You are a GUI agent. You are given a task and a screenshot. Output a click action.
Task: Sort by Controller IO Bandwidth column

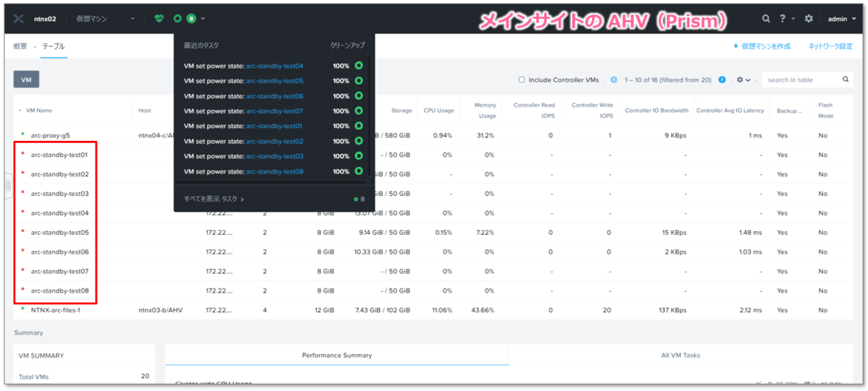(657, 111)
